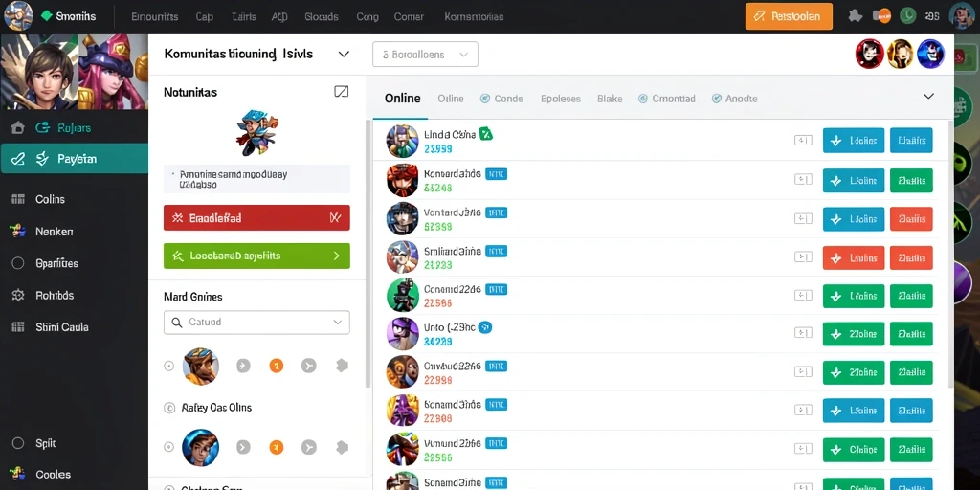Click the green Locotaned button

(256, 256)
